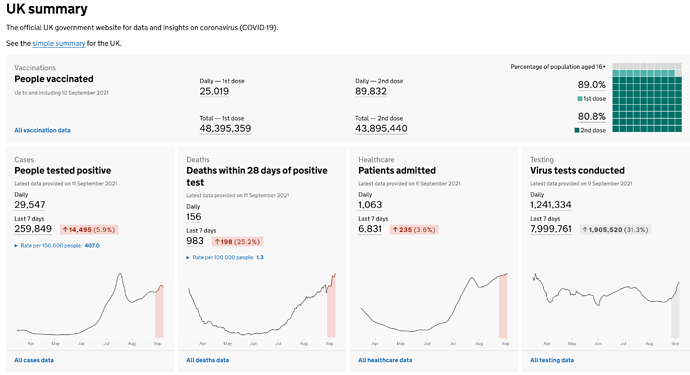The width and height of the screenshot is (690, 375).
Task: Click the People tested positive chart
Action: pos(90,309)
